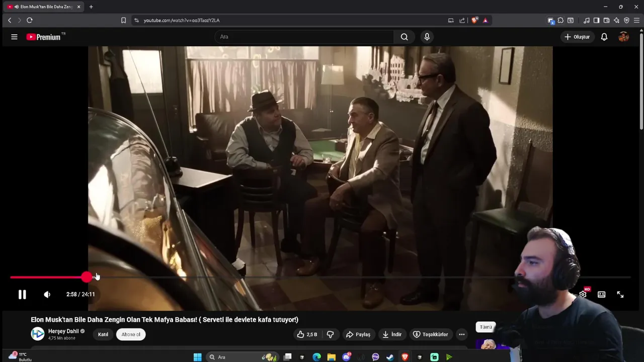Bookmark this page
Viewport: 644px width, 362px height.
click(123, 20)
